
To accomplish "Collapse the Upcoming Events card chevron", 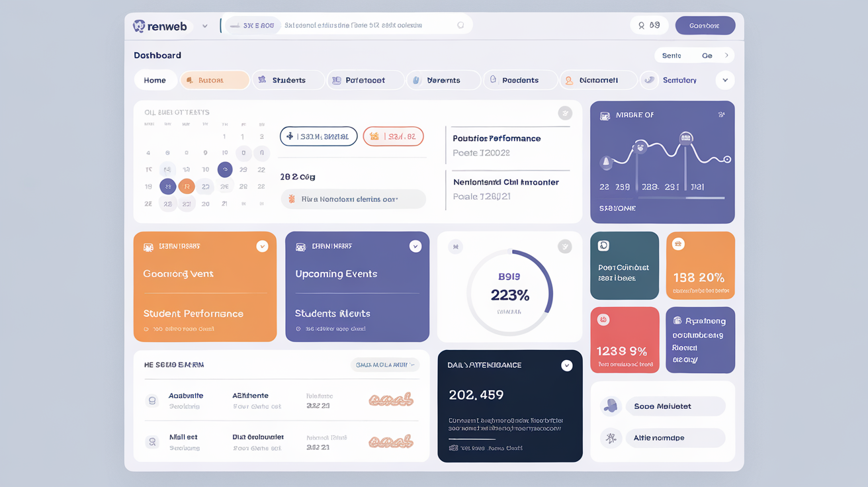I will tap(415, 246).
